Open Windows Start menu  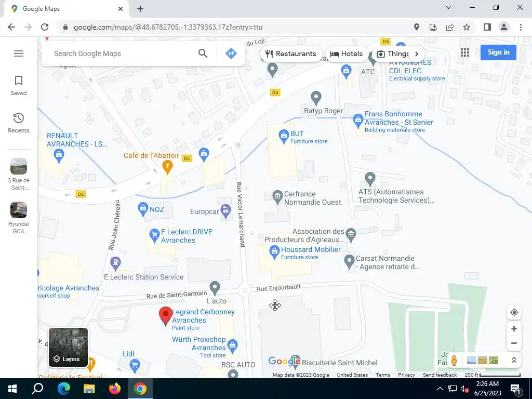[x=12, y=389]
